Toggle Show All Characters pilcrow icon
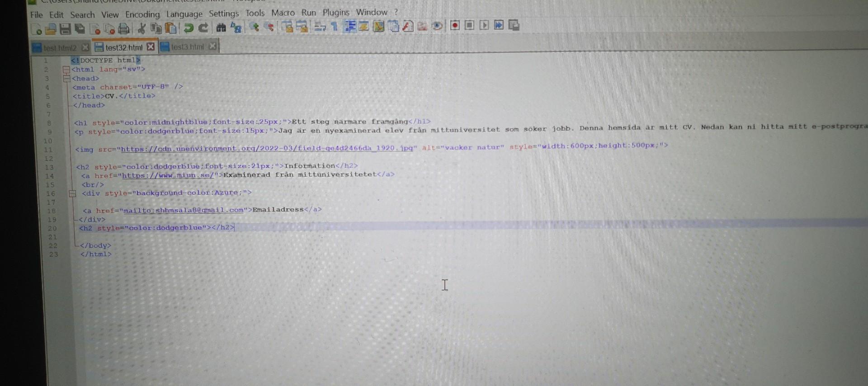The image size is (868, 386). [334, 27]
